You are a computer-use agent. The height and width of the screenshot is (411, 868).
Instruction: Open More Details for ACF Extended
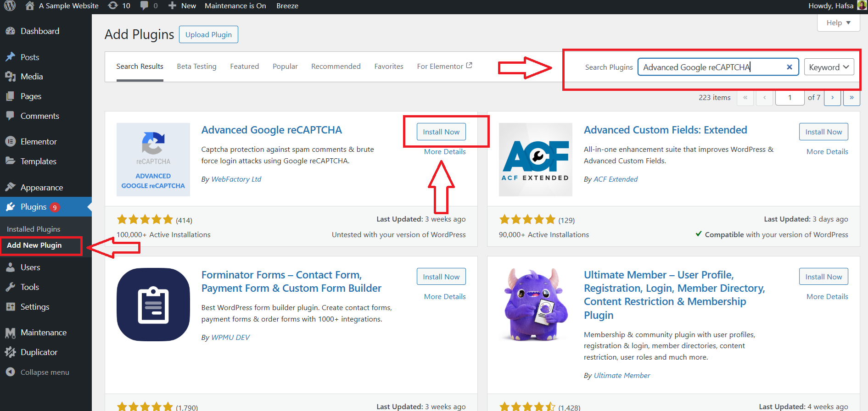tap(827, 152)
